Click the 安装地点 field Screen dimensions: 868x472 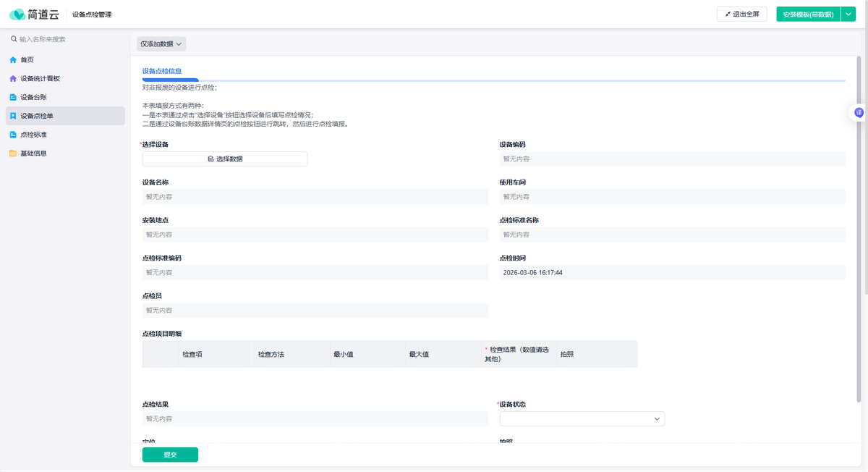coord(315,235)
